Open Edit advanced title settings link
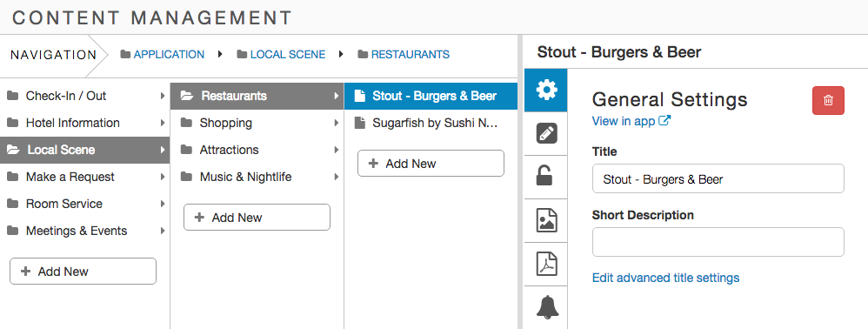 click(665, 278)
